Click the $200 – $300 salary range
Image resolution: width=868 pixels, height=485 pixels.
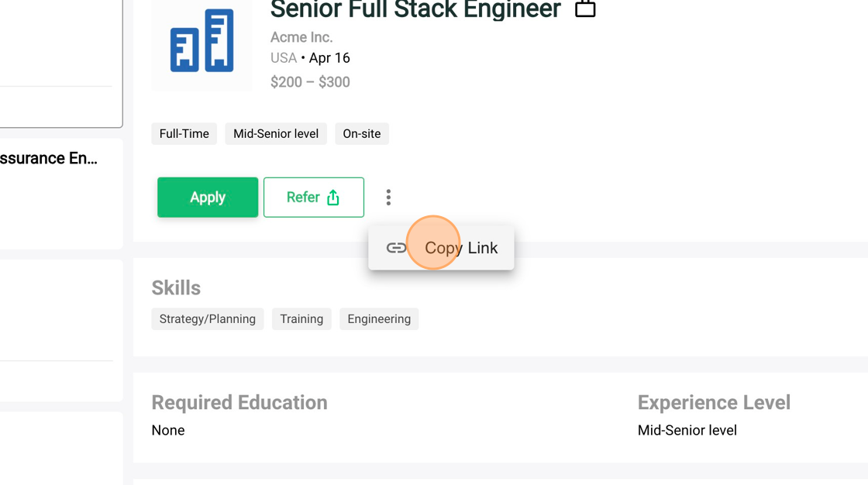coord(310,82)
